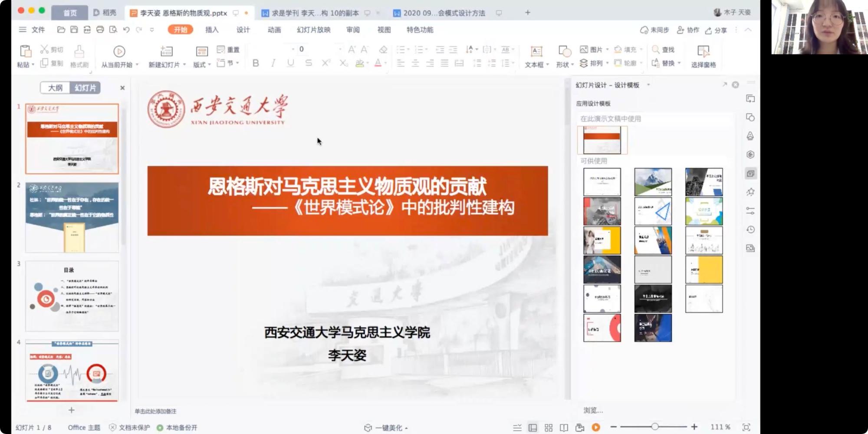Open the 版式 layout dropdown

(202, 65)
